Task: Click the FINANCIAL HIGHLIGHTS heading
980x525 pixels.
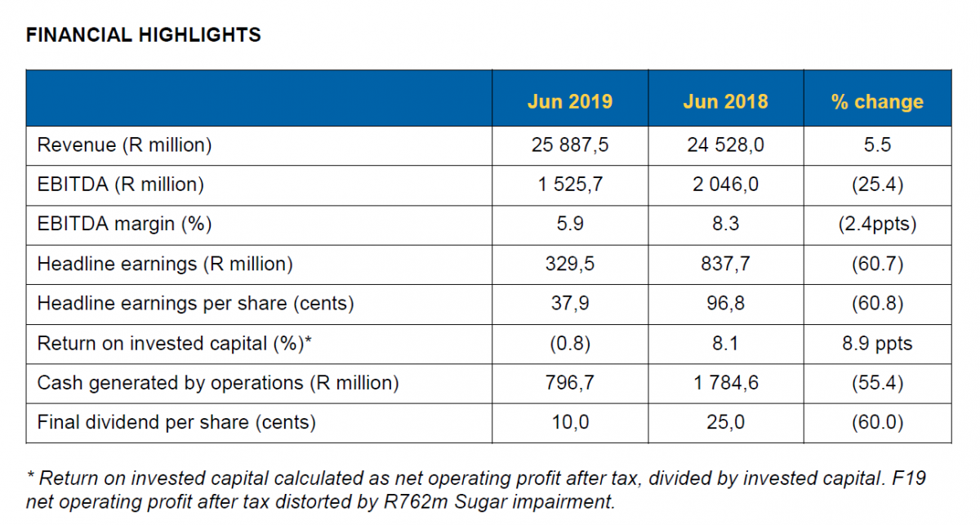Action: click(x=144, y=35)
